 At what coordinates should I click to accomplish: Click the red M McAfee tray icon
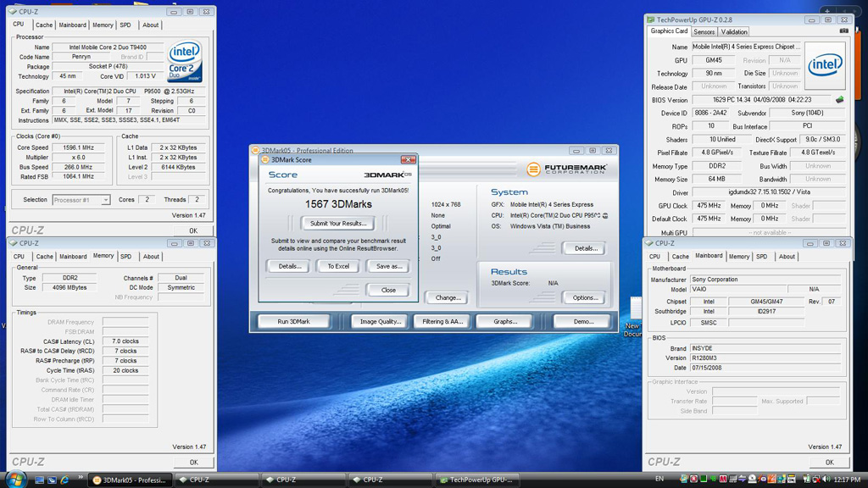pyautogui.click(x=723, y=480)
